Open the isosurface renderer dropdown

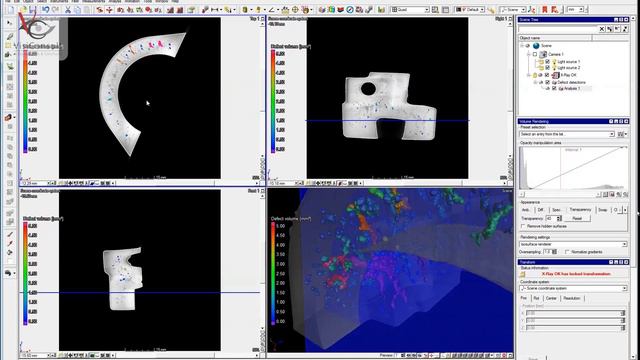[x=573, y=244]
